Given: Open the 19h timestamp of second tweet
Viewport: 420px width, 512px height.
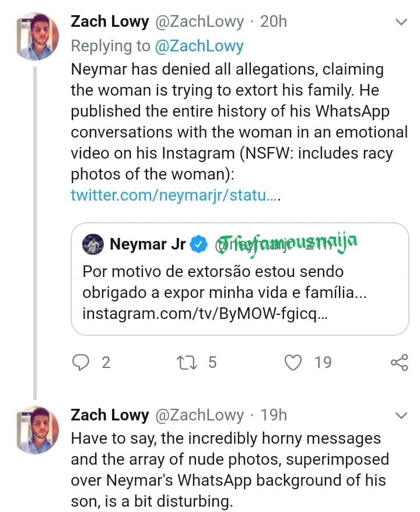Looking at the screenshot, I should pos(274,415).
